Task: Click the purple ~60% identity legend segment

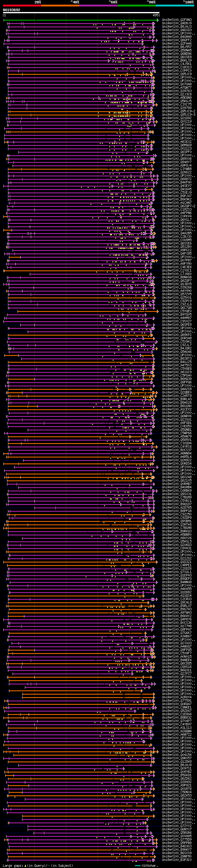Action: click(98, 6)
